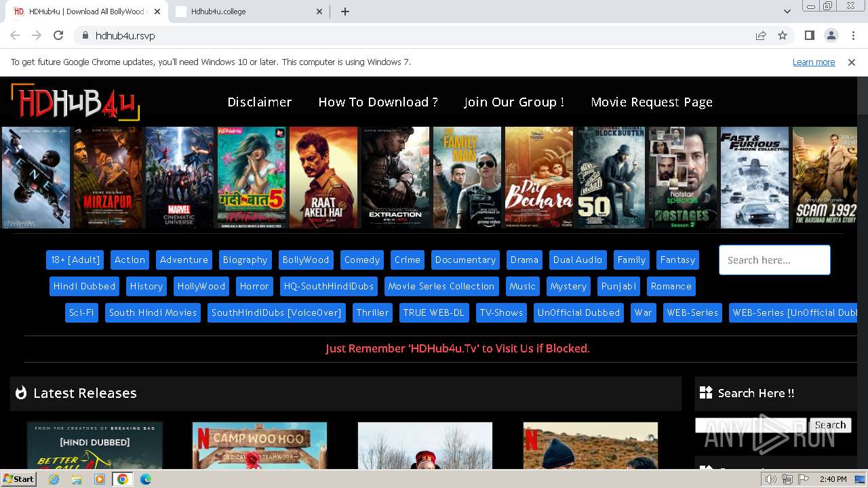The height and width of the screenshot is (488, 868).
Task: Open the Raat Akeli Hai poster
Action: pyautogui.click(x=323, y=178)
